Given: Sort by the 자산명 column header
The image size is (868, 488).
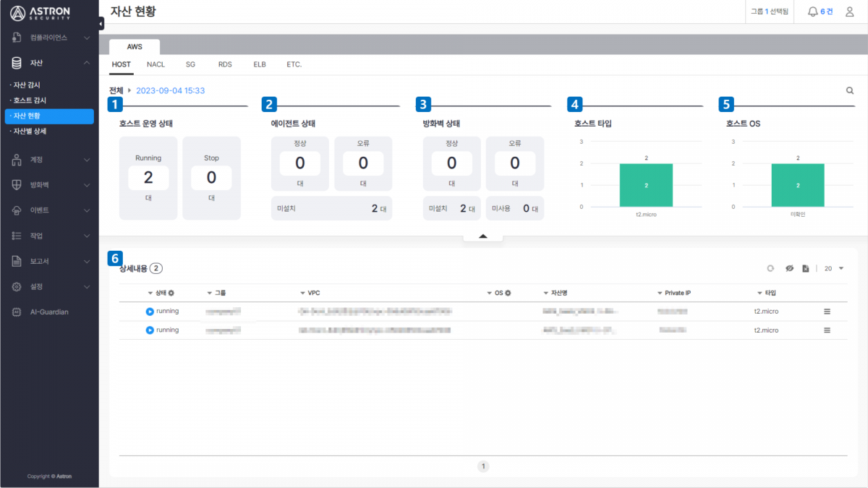Looking at the screenshot, I should click(x=556, y=293).
